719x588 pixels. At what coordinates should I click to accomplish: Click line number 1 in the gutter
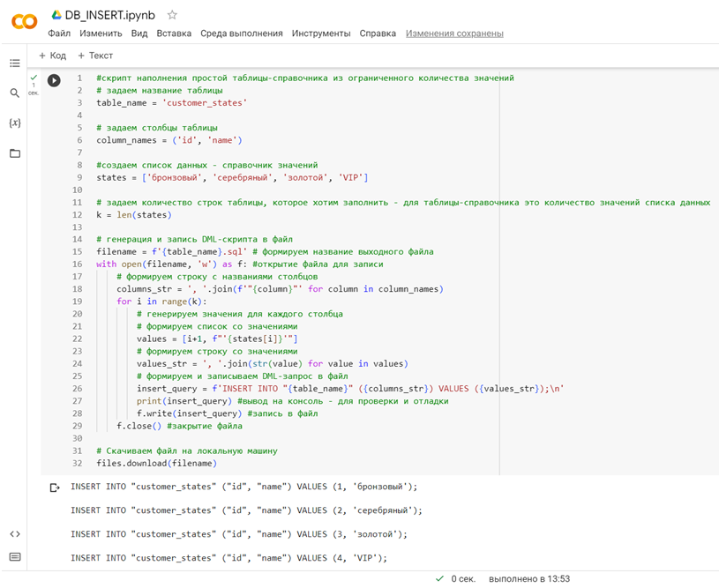point(79,78)
